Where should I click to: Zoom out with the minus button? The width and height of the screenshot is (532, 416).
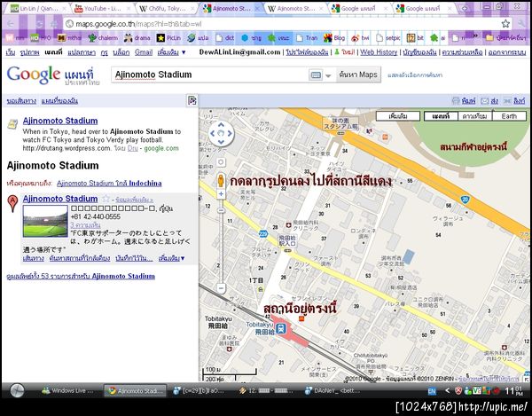click(221, 288)
